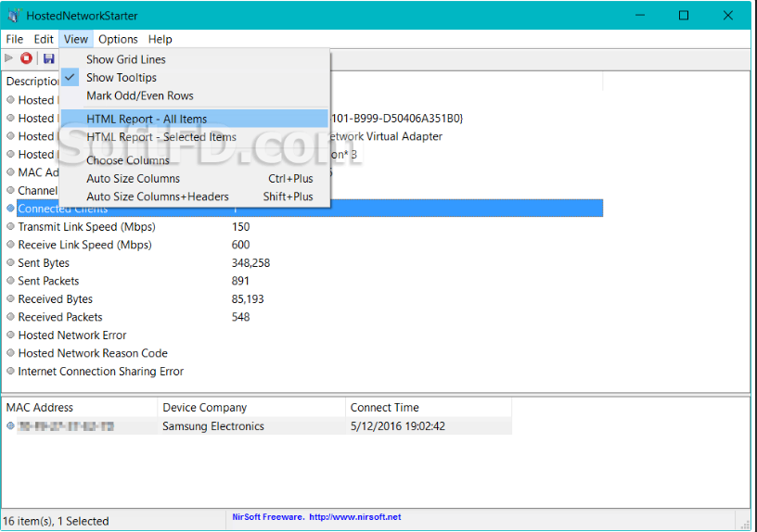Select Auto Size Columns+Headers entry
Viewport: 757px width, 532px height.
pyautogui.click(x=195, y=196)
